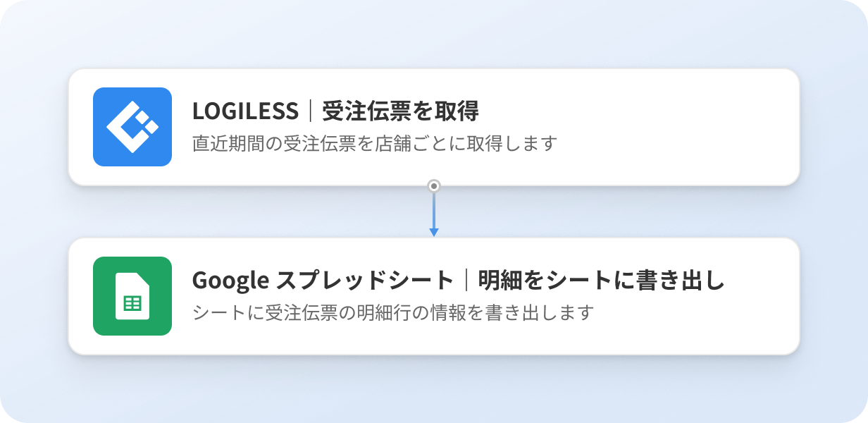This screenshot has width=868, height=423.
Task: Select the vertical connector line between the steps
Action: [434, 210]
